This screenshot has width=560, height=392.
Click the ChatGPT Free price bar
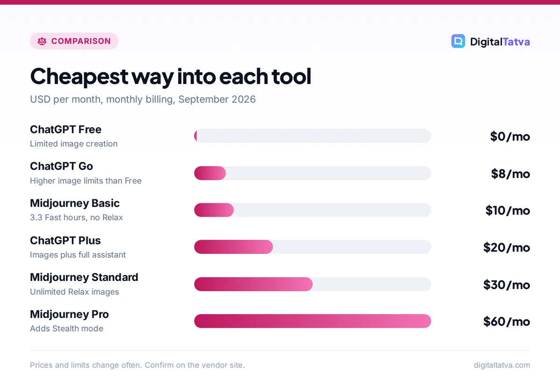[x=313, y=136]
